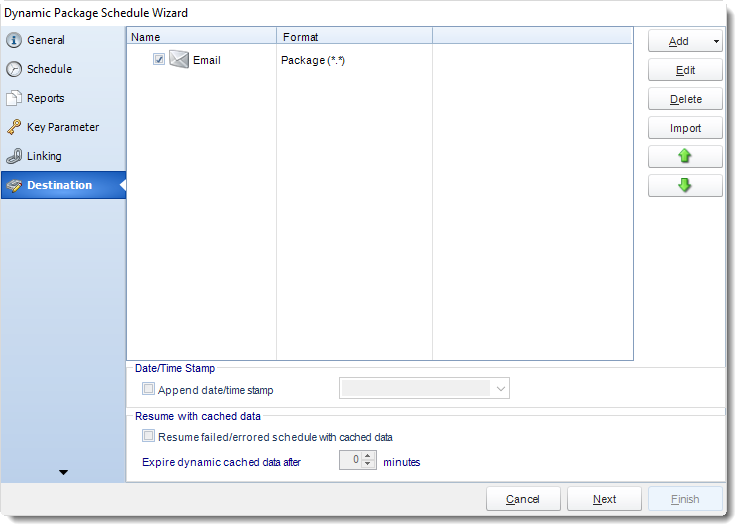Sort by the Name column header

202,36
